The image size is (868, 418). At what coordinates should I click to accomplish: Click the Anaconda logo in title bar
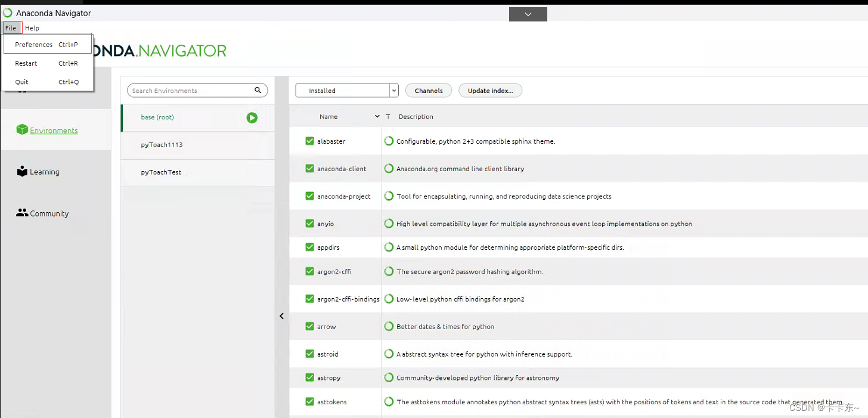(7, 13)
